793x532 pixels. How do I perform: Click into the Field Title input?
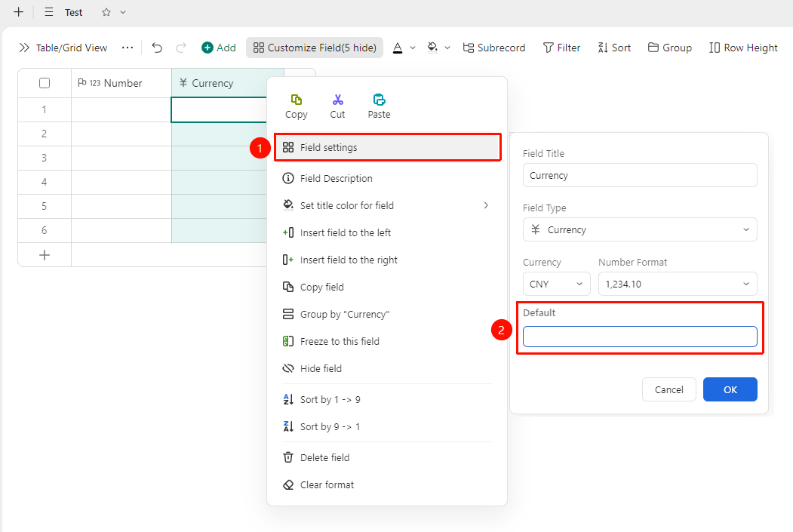640,176
